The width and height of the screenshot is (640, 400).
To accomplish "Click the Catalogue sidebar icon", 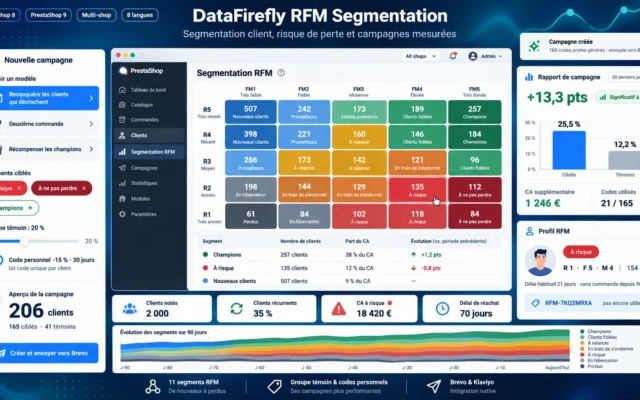I will pyautogui.click(x=122, y=105).
